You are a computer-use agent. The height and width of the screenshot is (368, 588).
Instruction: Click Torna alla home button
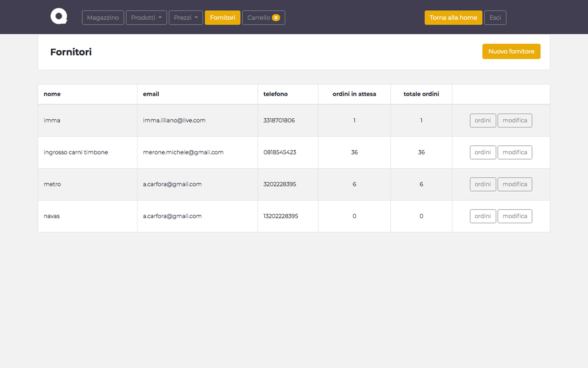pos(453,18)
